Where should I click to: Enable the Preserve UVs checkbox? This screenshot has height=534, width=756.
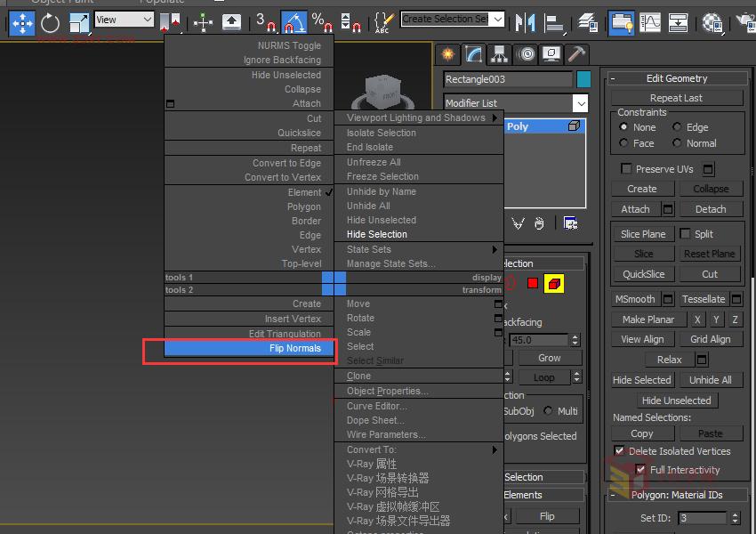[626, 169]
